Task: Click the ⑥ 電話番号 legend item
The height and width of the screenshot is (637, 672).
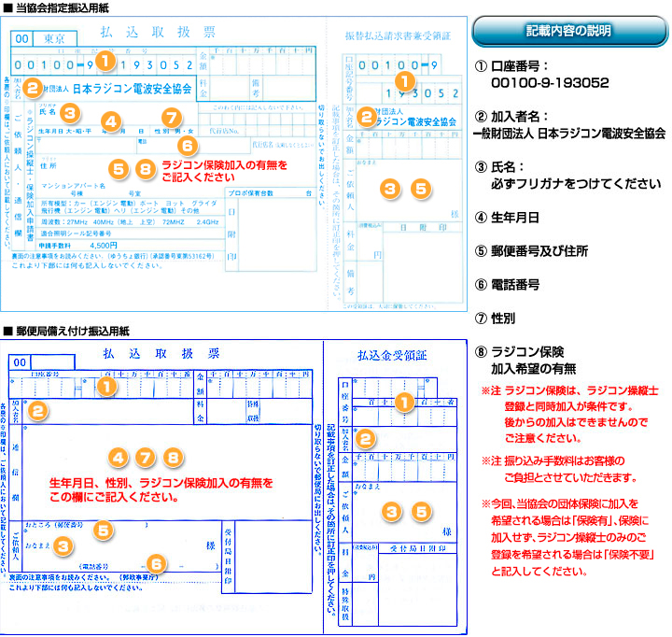Action: coord(520,284)
